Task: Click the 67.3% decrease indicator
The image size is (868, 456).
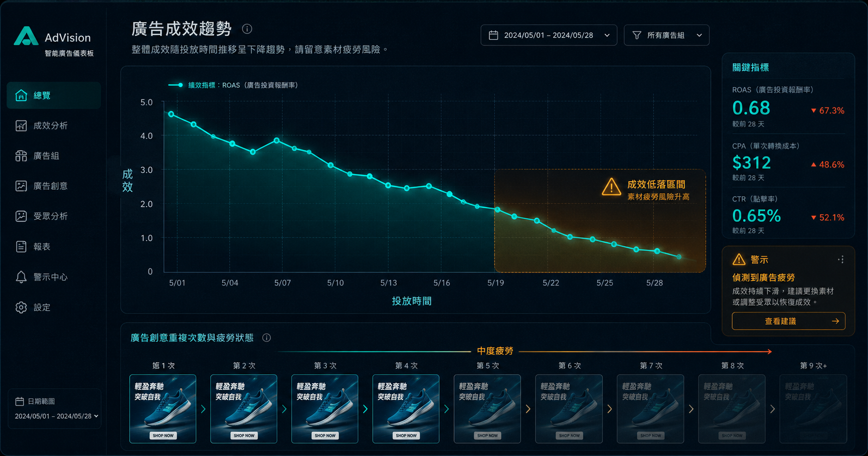Action: 827,110
